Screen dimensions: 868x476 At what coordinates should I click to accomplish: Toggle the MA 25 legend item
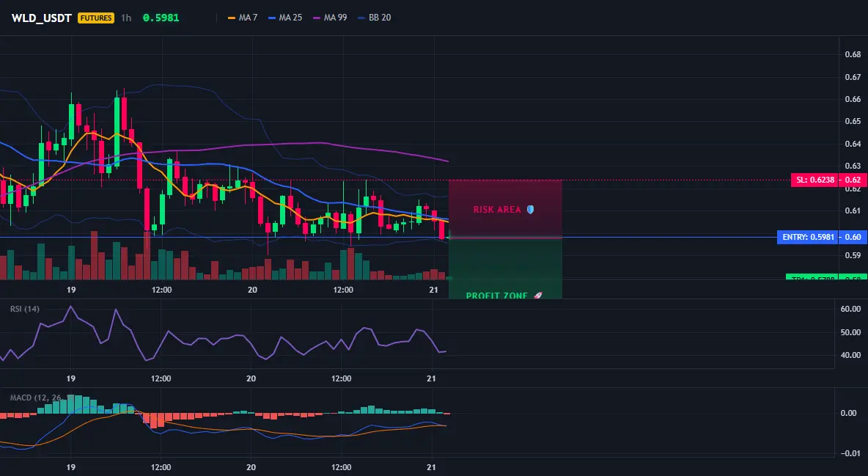[x=285, y=18]
